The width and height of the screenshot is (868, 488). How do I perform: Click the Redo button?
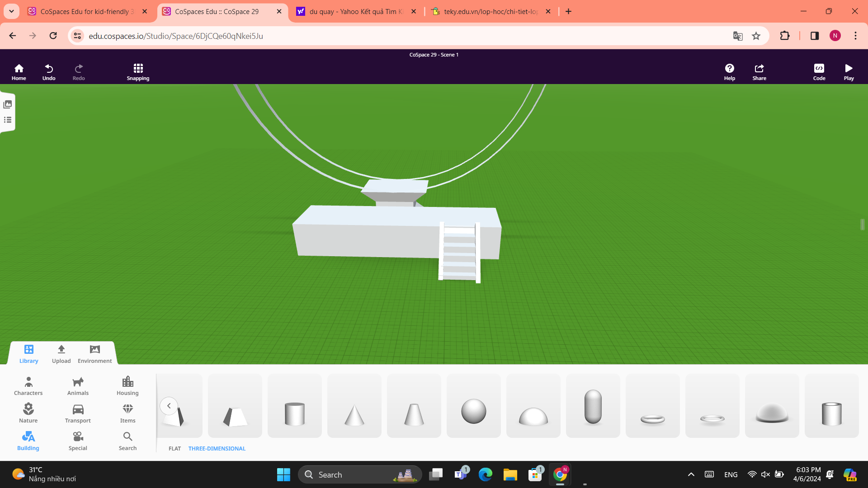(x=79, y=72)
